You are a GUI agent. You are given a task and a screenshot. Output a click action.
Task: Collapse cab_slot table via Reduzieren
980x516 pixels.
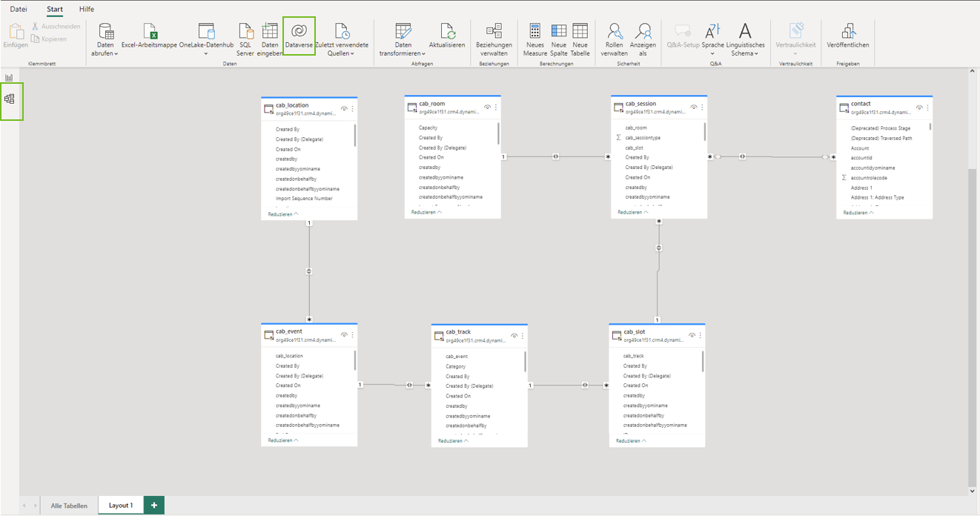631,440
